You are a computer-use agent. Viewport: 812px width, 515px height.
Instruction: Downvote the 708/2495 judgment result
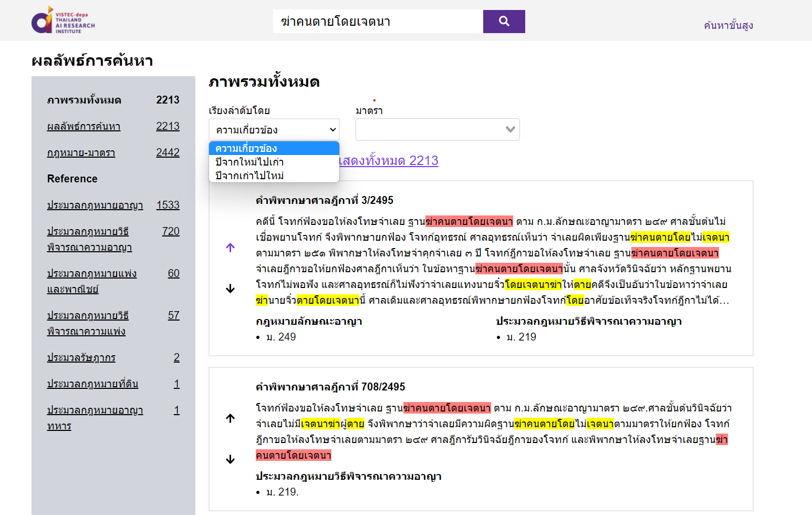(230, 459)
